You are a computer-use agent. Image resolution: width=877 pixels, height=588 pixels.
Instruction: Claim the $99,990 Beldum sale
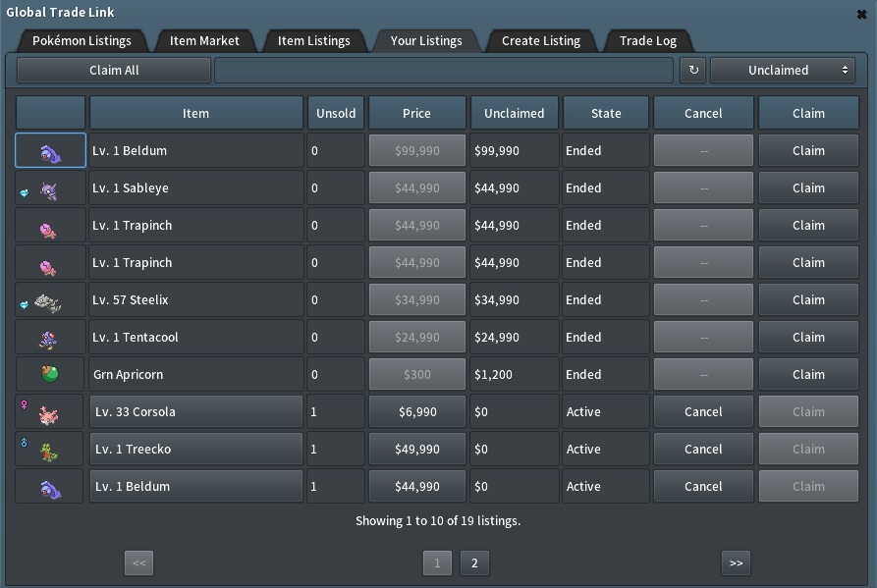click(808, 150)
